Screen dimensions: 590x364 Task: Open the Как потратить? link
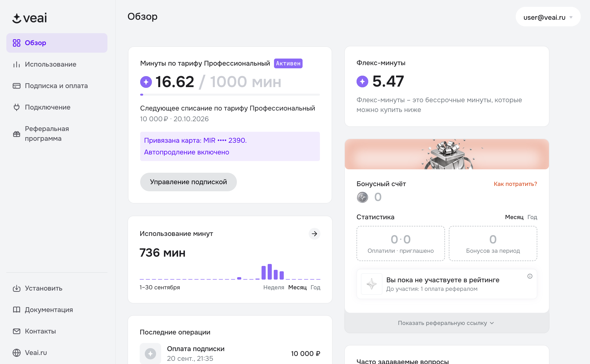515,184
